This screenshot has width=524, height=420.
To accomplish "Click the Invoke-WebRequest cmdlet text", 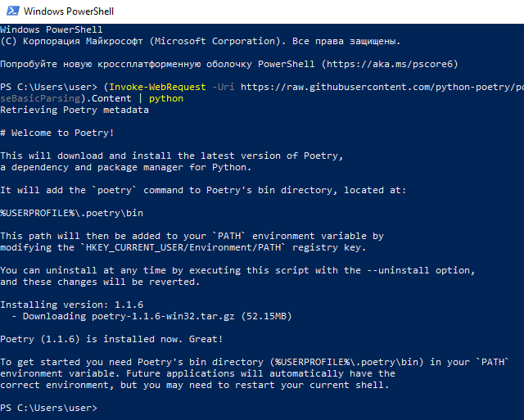I will tap(157, 87).
